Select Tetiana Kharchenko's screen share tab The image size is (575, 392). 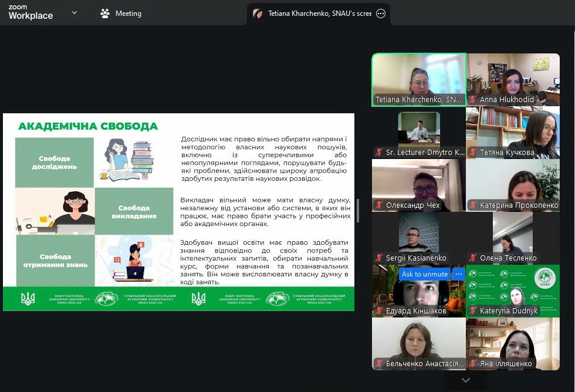pyautogui.click(x=319, y=13)
